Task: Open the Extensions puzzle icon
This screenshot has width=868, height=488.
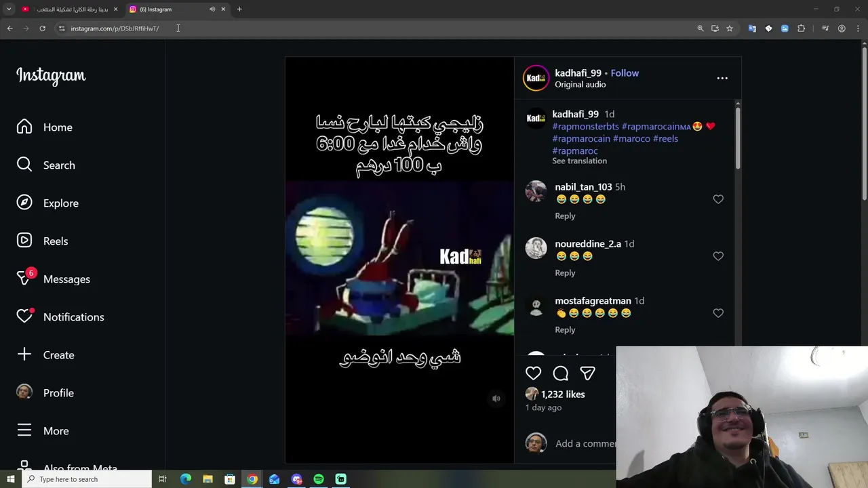Action: click(x=801, y=28)
